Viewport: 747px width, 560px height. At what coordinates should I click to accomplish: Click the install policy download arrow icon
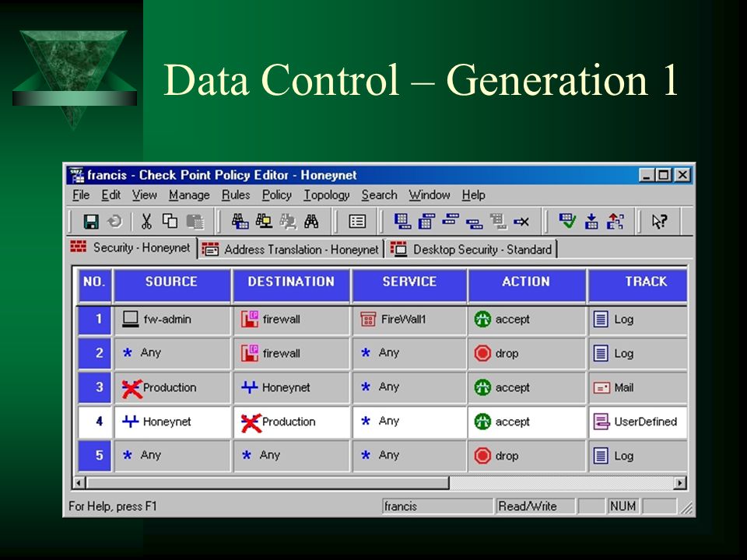591,222
